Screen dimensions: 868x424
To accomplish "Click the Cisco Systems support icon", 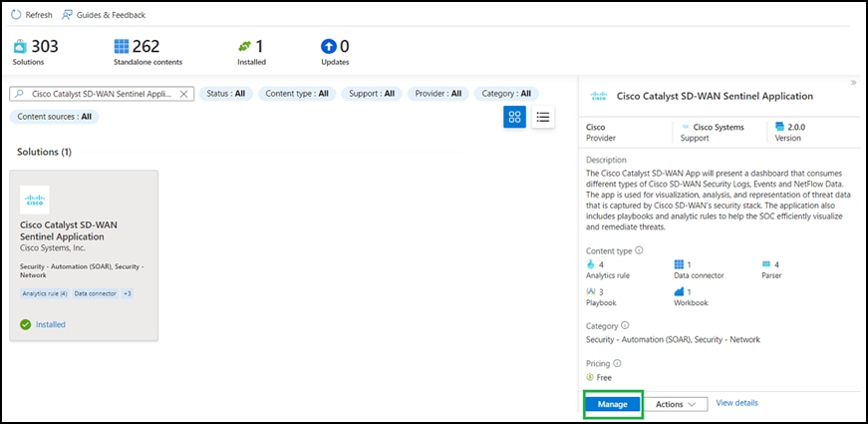I will coord(686,128).
